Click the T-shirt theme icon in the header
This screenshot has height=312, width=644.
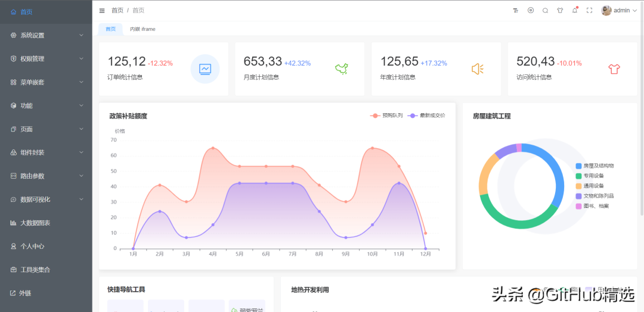[560, 10]
